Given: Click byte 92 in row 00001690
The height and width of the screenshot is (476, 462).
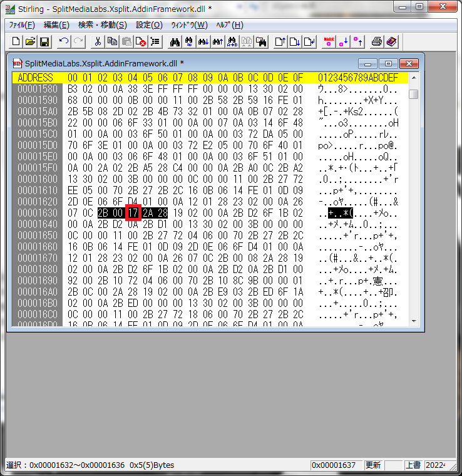Looking at the screenshot, I should coord(73,281).
